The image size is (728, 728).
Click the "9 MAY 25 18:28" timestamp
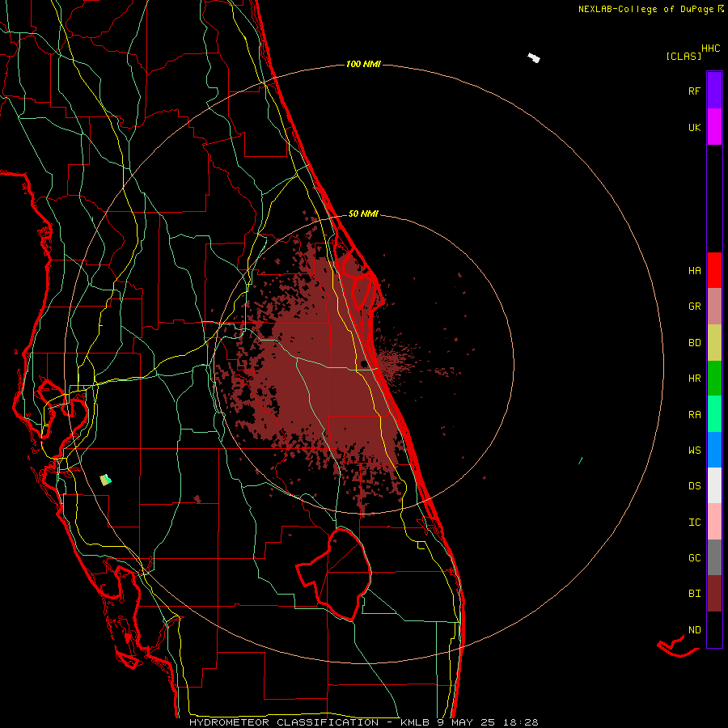point(488,722)
